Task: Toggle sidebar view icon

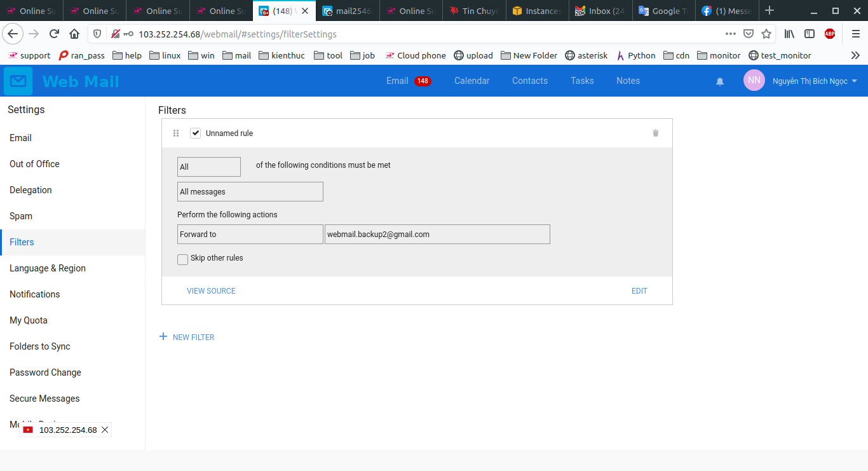Action: coord(810,34)
